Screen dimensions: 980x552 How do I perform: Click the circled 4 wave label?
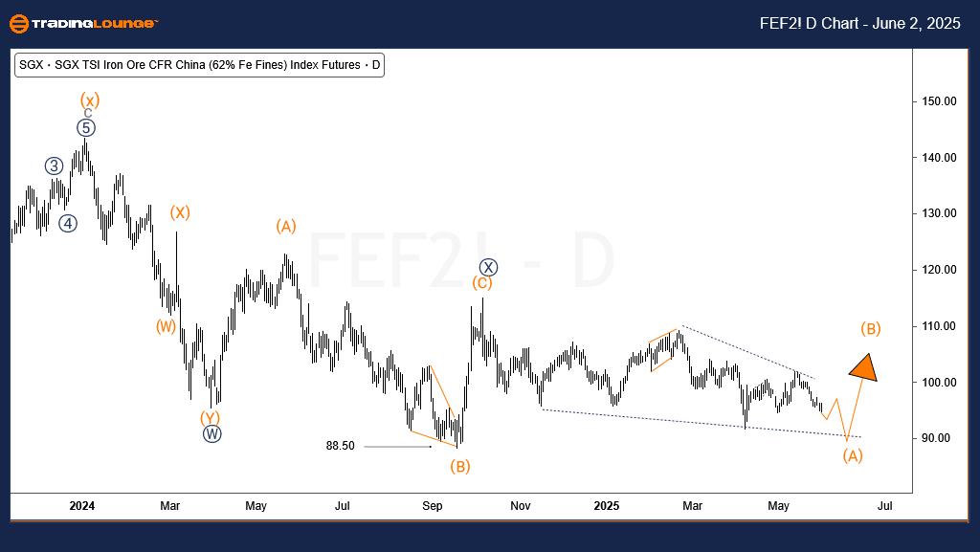pos(67,223)
